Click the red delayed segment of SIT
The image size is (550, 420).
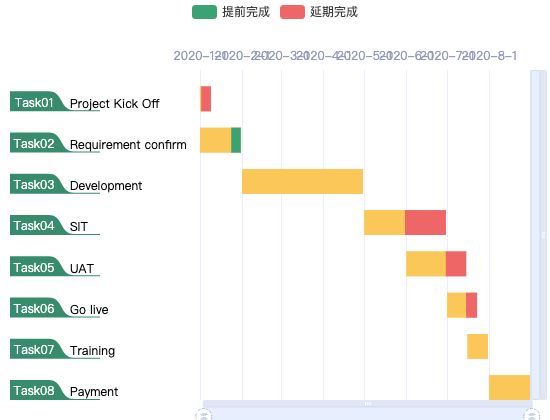coord(425,222)
